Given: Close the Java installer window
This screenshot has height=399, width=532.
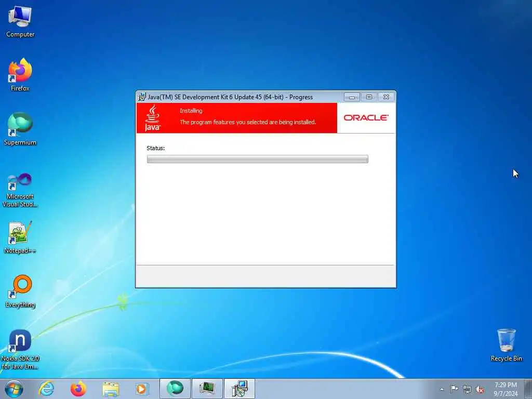Looking at the screenshot, I should [386, 97].
